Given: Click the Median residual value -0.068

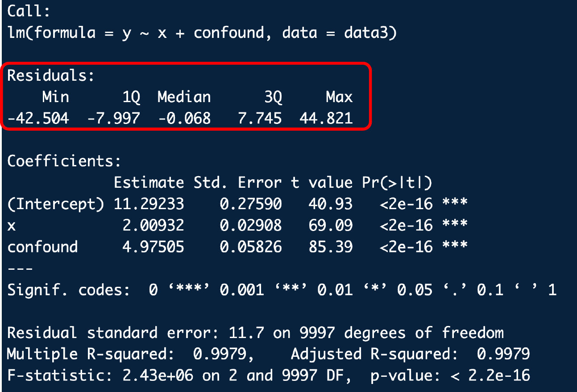Looking at the screenshot, I should pyautogui.click(x=184, y=118).
